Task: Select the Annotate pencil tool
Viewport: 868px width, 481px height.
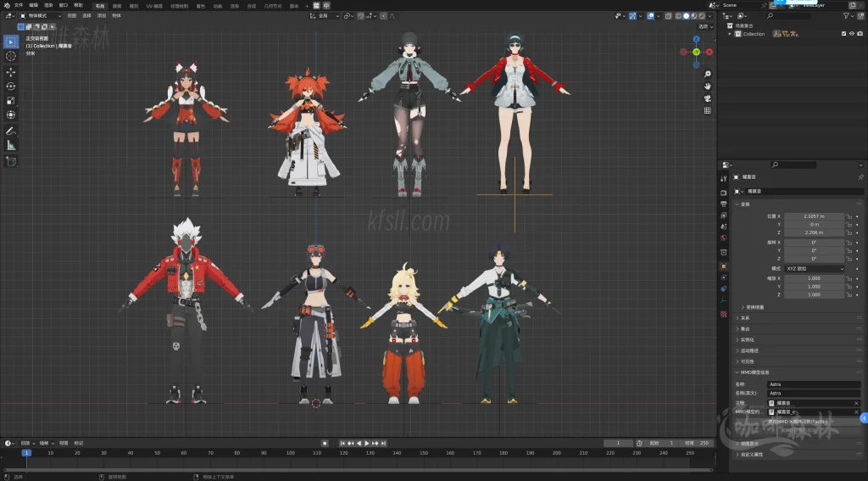Action: click(x=10, y=131)
